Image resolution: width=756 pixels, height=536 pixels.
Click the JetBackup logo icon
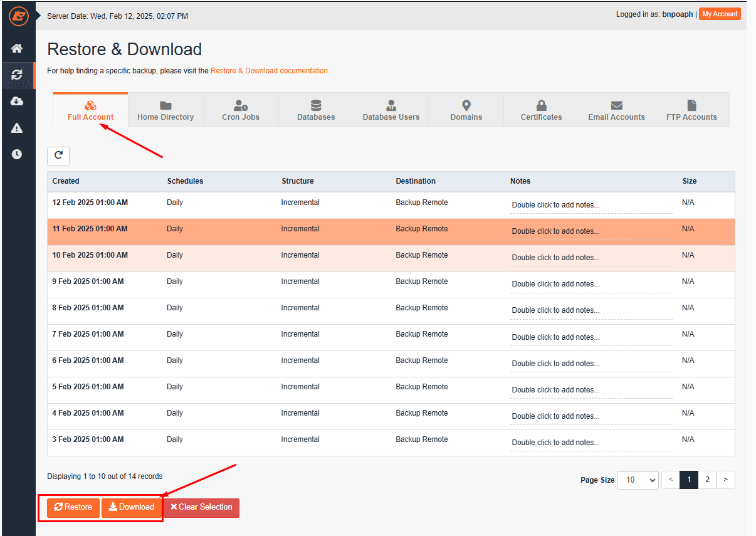click(18, 16)
